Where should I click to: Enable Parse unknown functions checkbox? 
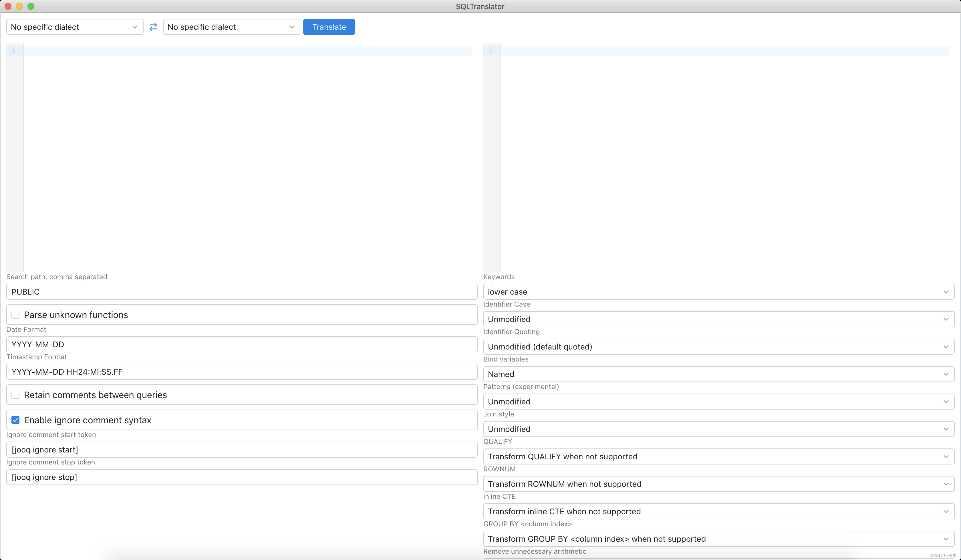[15, 315]
